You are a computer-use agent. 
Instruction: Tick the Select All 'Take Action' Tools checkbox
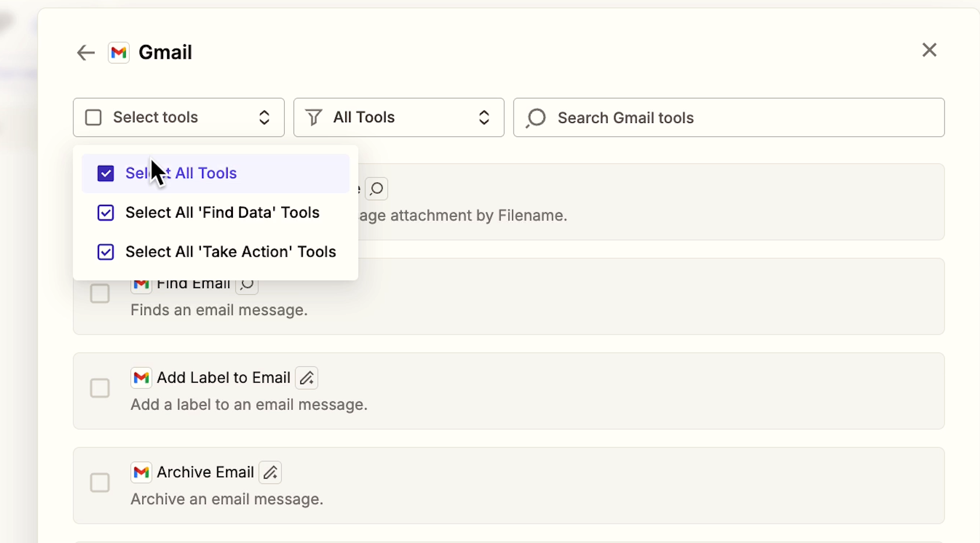click(105, 252)
